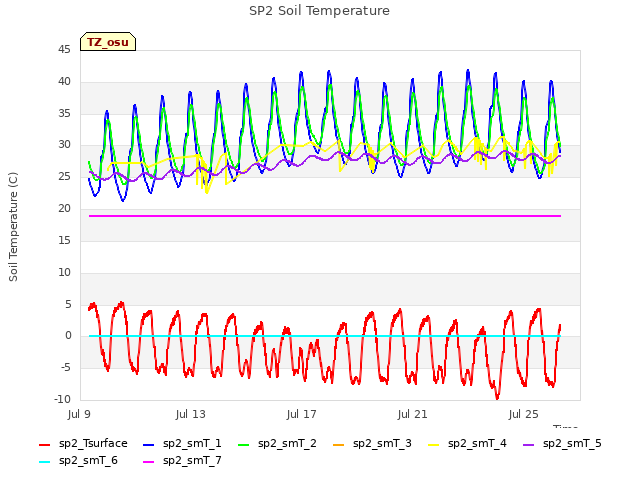Toggle sp2_smT_6 legend entry
The width and height of the screenshot is (640, 480).
point(78,461)
